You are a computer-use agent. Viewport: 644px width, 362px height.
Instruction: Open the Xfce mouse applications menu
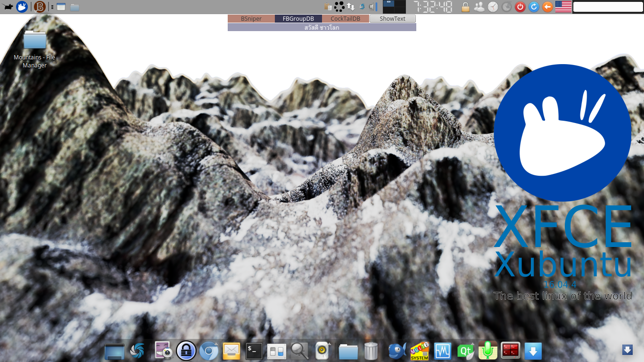click(8, 7)
